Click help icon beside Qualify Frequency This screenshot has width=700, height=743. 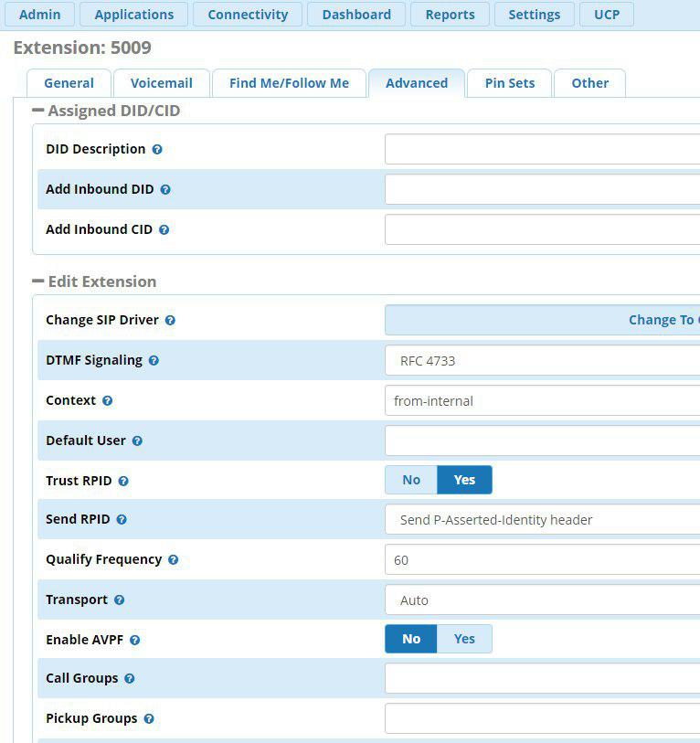174,559
